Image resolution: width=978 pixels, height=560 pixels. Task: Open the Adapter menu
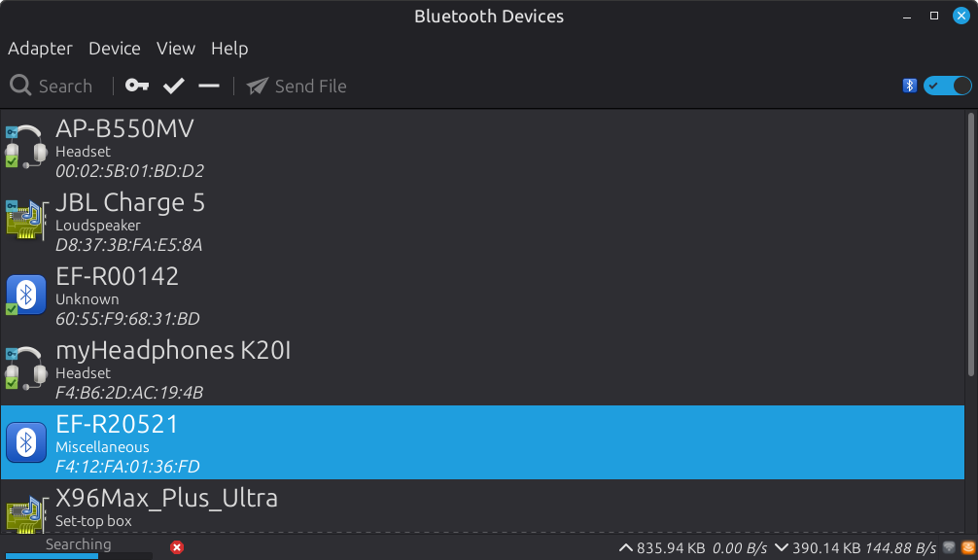40,49
